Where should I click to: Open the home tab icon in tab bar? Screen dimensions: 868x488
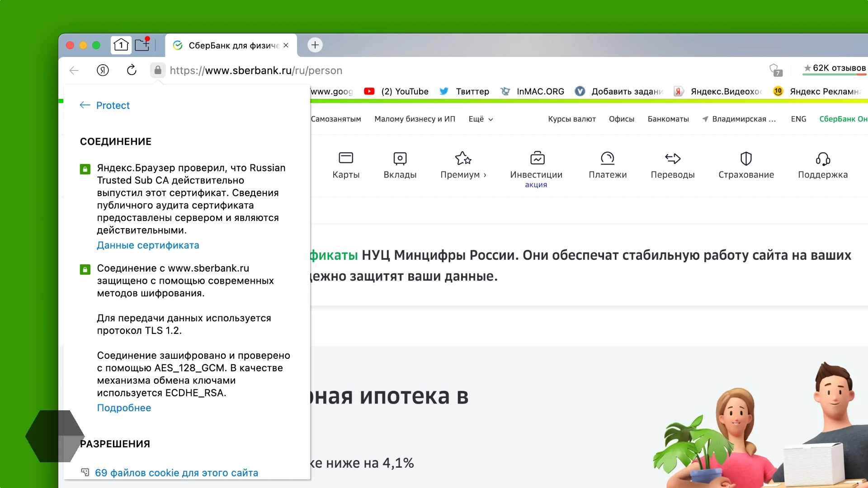point(121,45)
